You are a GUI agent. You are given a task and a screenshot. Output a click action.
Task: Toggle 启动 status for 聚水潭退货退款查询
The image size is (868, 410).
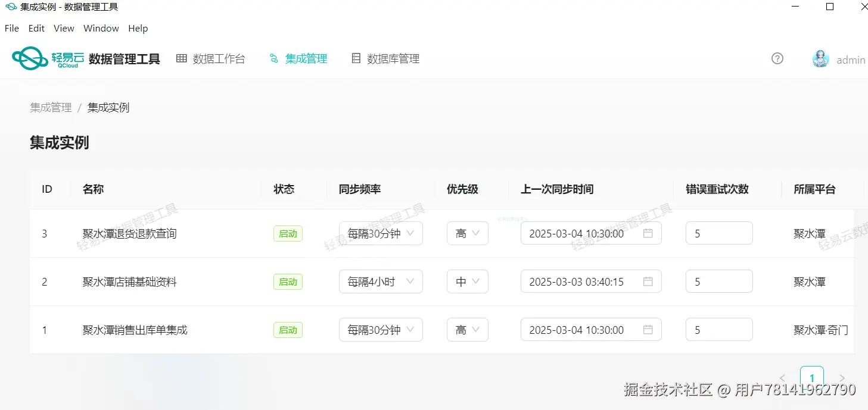tap(288, 233)
